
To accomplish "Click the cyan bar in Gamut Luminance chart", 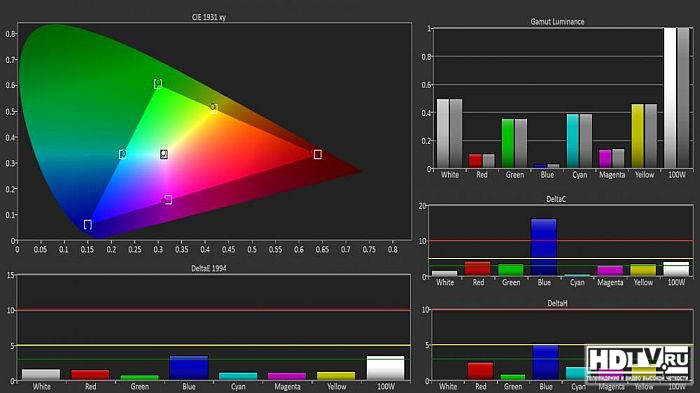I will (573, 141).
